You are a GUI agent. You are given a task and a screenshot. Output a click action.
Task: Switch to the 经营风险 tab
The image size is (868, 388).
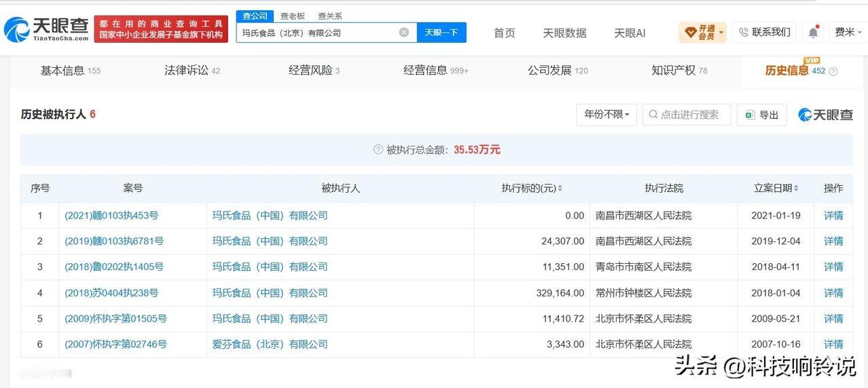pos(314,71)
